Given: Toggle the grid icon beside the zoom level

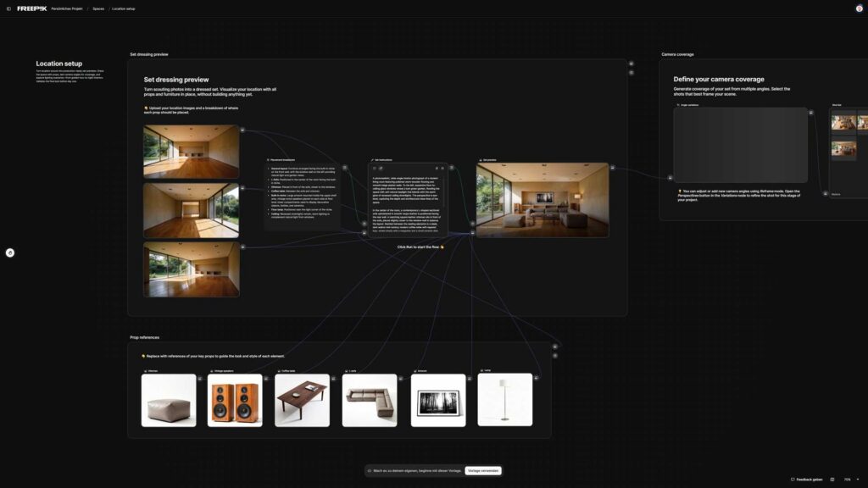Looking at the screenshot, I should [x=832, y=480].
